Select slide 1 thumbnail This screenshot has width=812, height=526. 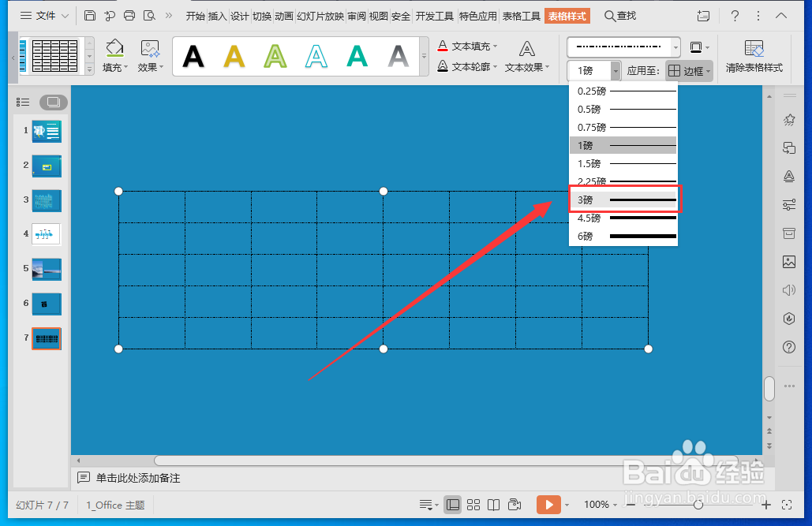point(47,131)
